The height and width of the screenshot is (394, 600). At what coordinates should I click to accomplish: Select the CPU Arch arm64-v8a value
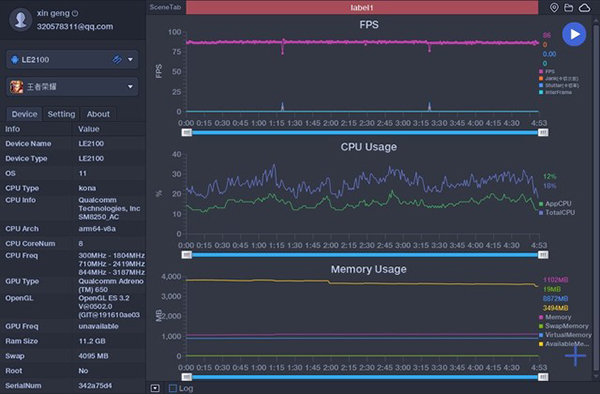pyautogui.click(x=97, y=229)
